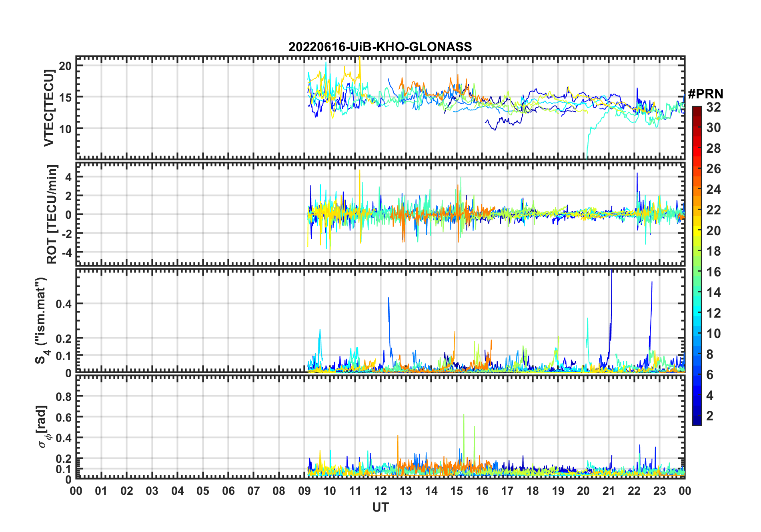Click S4 axis tick label 0.4
The width and height of the screenshot is (761, 532).
[x=64, y=304]
